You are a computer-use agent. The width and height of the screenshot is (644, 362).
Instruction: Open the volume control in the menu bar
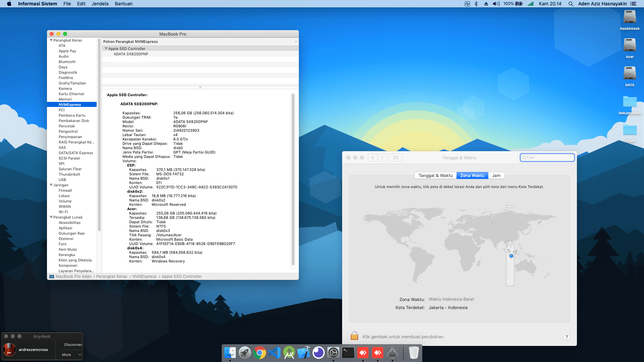click(x=496, y=4)
